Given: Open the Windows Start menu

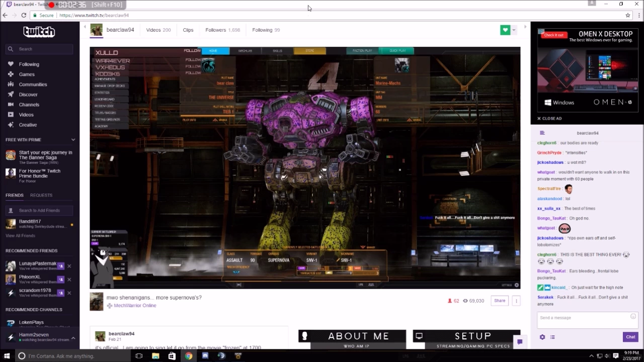Looking at the screenshot, I should tap(7, 356).
